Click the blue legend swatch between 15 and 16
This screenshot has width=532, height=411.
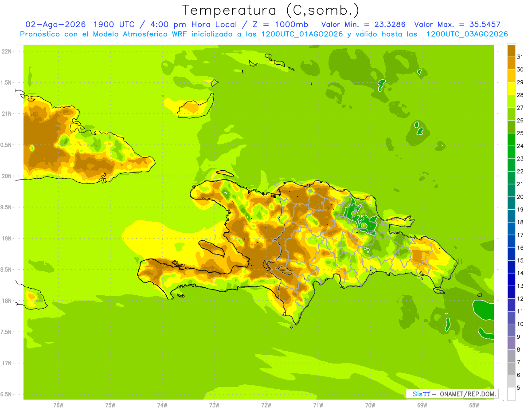(x=511, y=254)
